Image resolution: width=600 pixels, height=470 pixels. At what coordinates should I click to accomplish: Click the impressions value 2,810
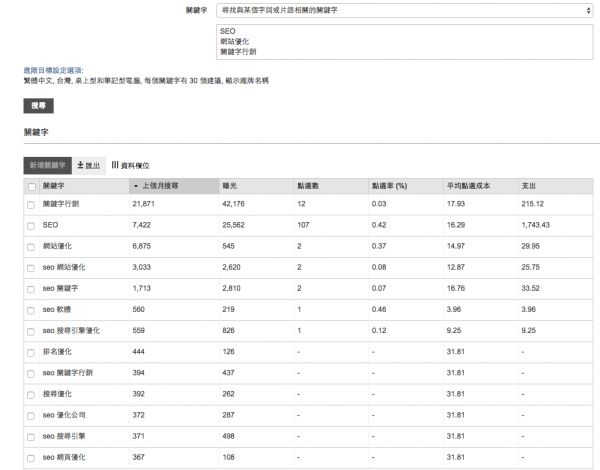[231, 288]
